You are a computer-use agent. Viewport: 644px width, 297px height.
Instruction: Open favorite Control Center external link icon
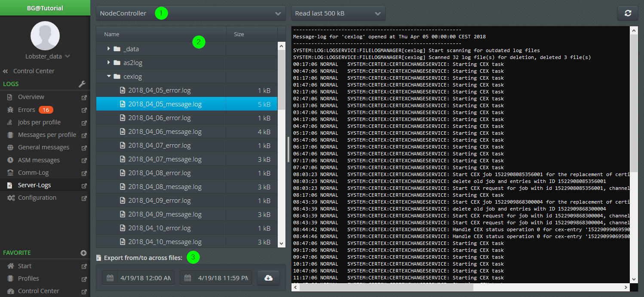click(84, 291)
